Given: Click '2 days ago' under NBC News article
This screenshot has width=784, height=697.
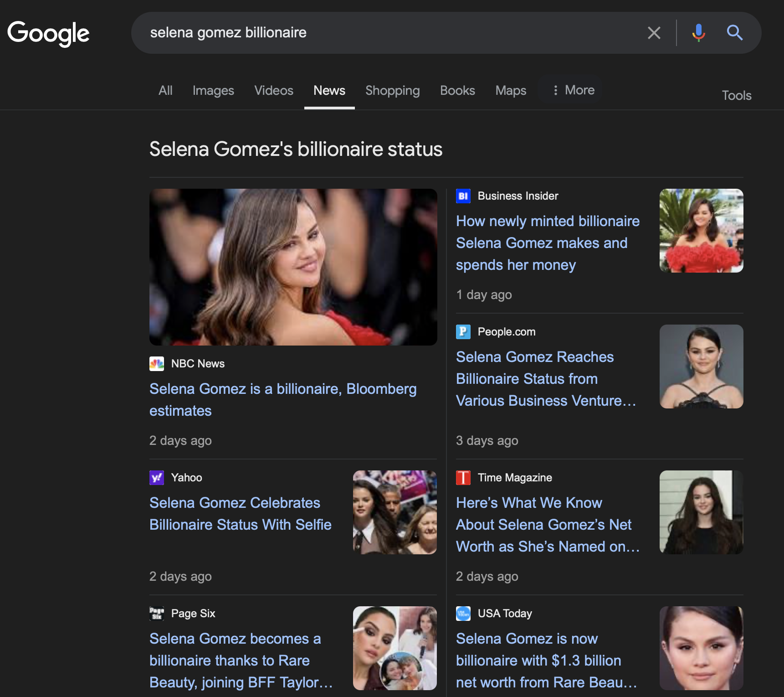Looking at the screenshot, I should tap(180, 440).
